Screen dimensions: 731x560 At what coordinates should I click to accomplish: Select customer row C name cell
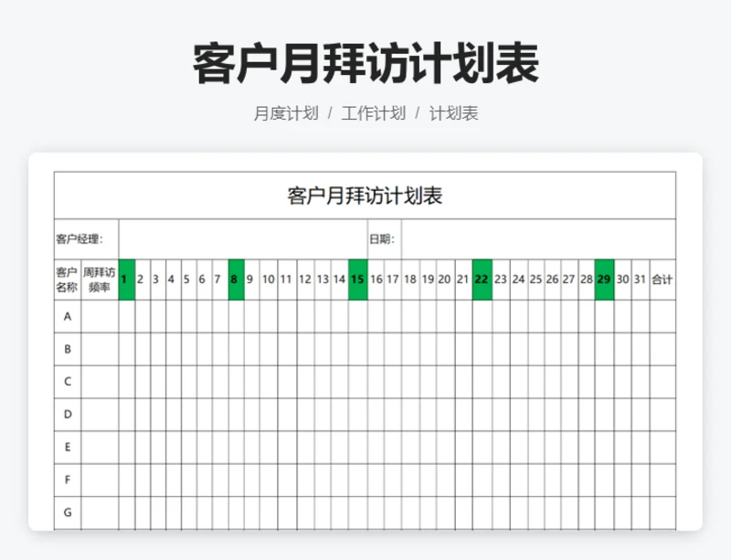[x=68, y=382]
